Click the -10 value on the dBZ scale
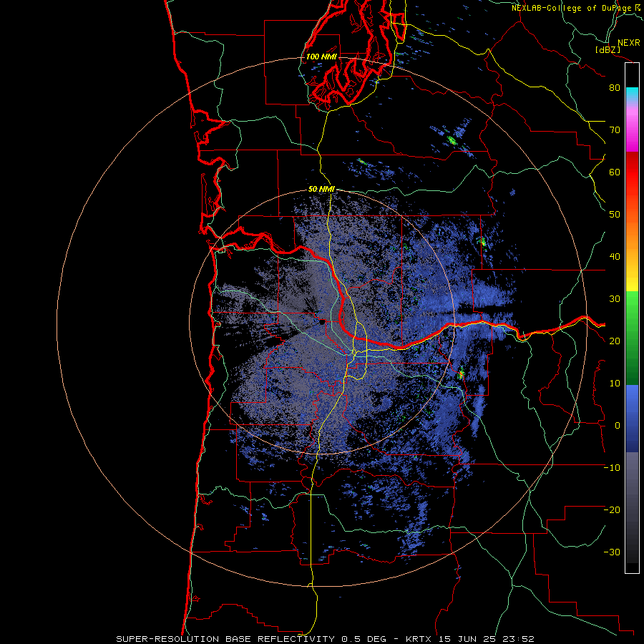This screenshot has width=644, height=644. pyautogui.click(x=612, y=469)
